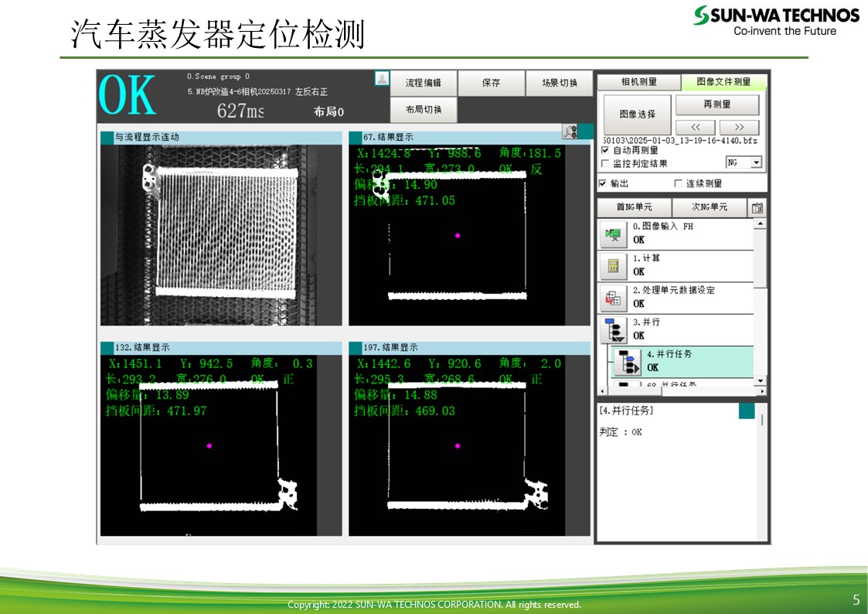Click the icon right of 次NG单元

(x=757, y=207)
